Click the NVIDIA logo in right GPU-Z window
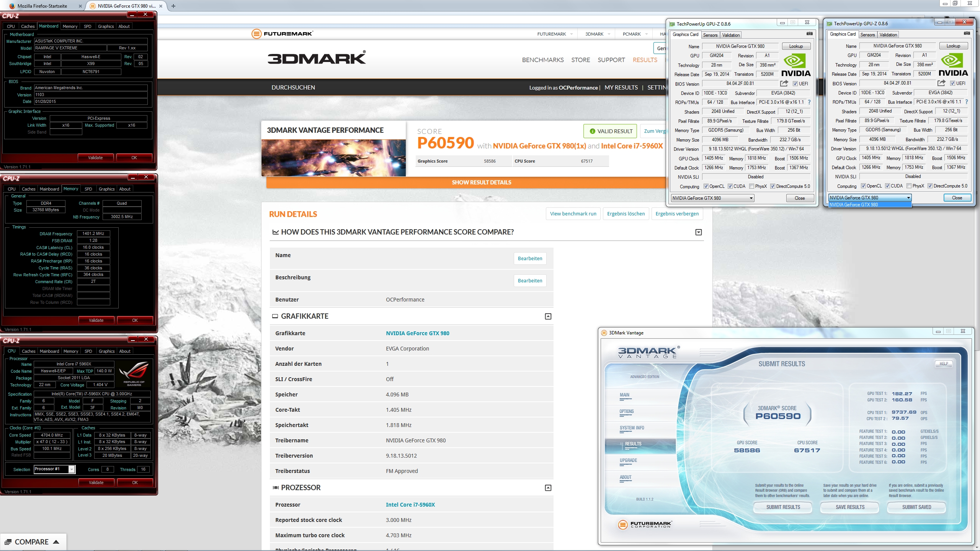Image resolution: width=980 pixels, height=551 pixels. click(x=953, y=65)
